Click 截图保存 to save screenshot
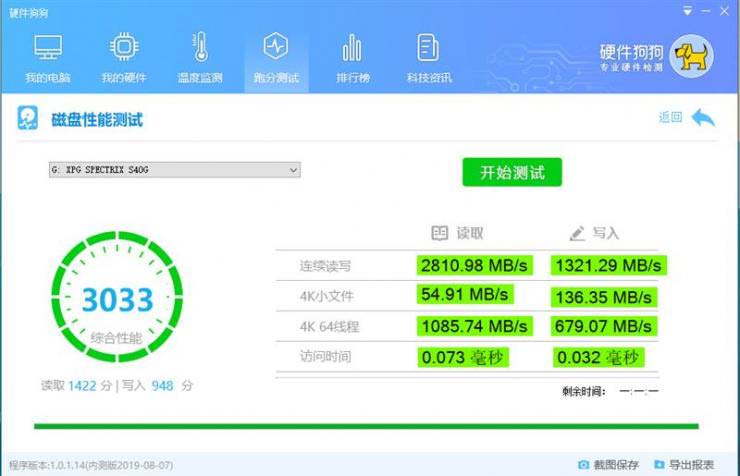Viewport: 740px width, 476px height. click(x=616, y=465)
